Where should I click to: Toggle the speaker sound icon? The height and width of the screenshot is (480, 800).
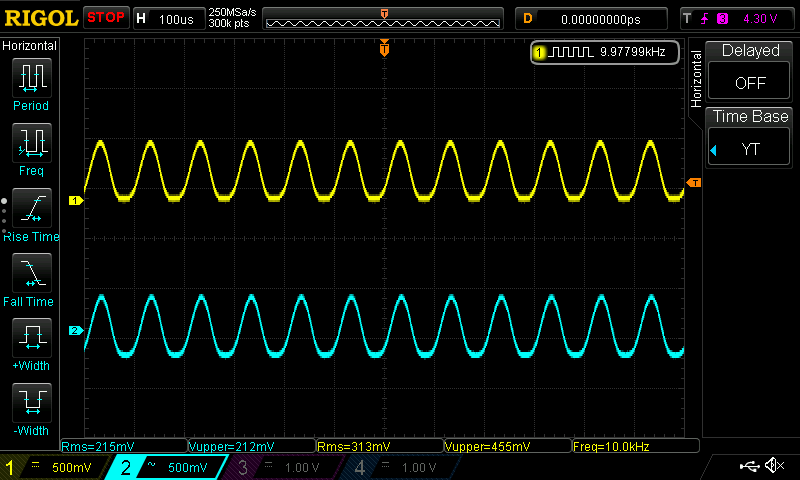tap(773, 466)
